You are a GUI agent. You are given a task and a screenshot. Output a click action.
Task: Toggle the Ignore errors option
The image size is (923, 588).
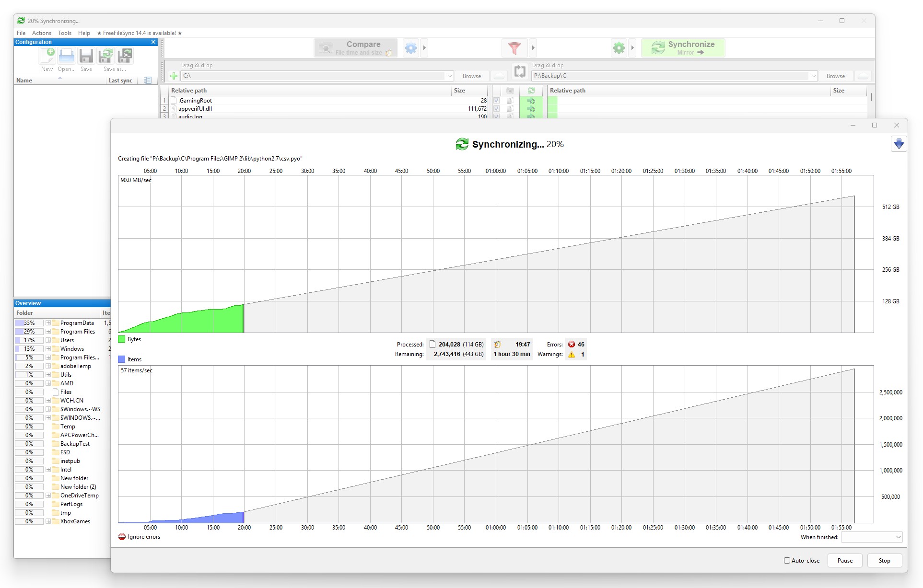(122, 537)
